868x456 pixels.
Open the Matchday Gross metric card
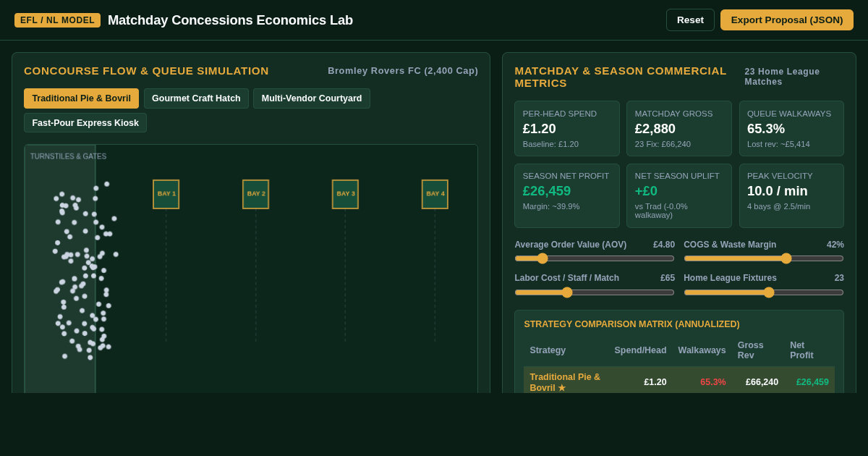click(x=679, y=129)
